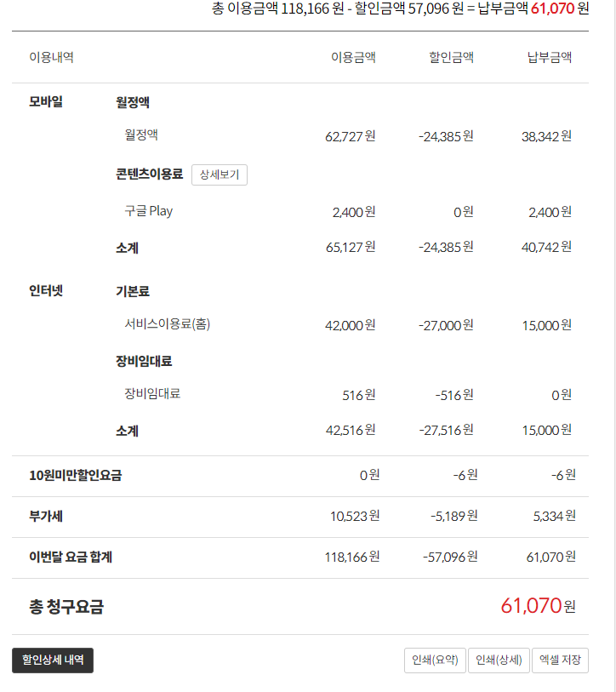Click the 기본료 heading under 인터넷
Viewport: 616px width, 692px height.
click(x=133, y=291)
